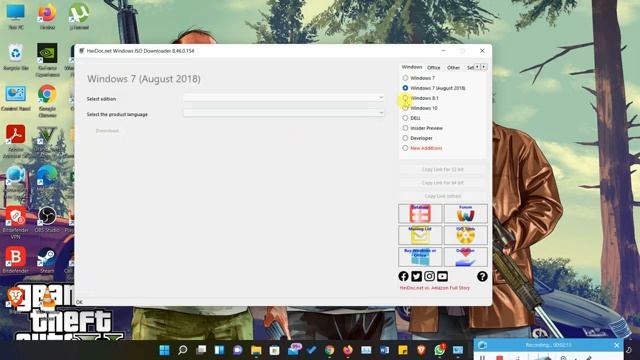Switch to the Office tab
Viewport: 640px width, 360px height.
[433, 68]
